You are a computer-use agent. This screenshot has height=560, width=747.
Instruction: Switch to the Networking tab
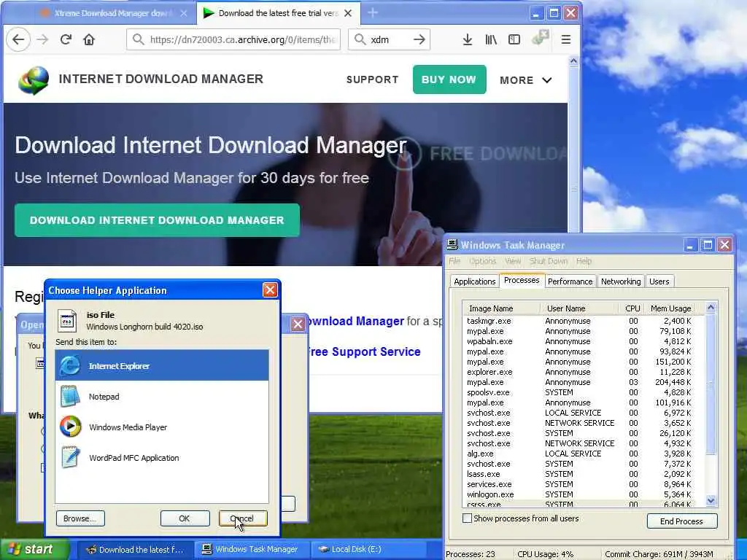(x=621, y=281)
